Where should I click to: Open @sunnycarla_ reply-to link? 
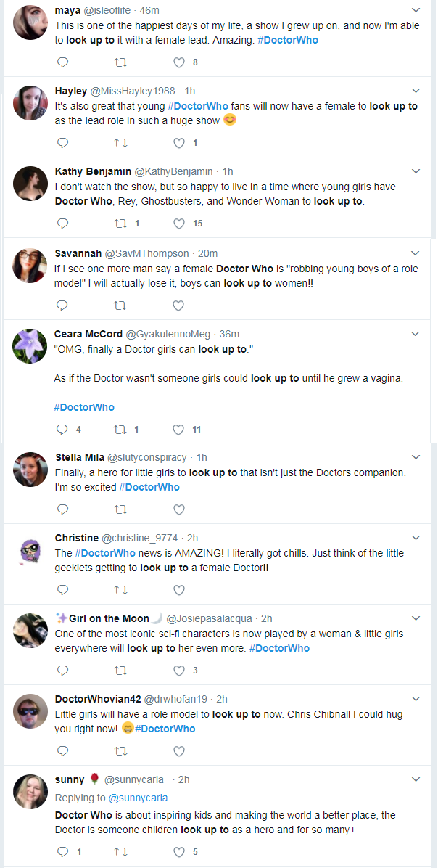coord(141,798)
